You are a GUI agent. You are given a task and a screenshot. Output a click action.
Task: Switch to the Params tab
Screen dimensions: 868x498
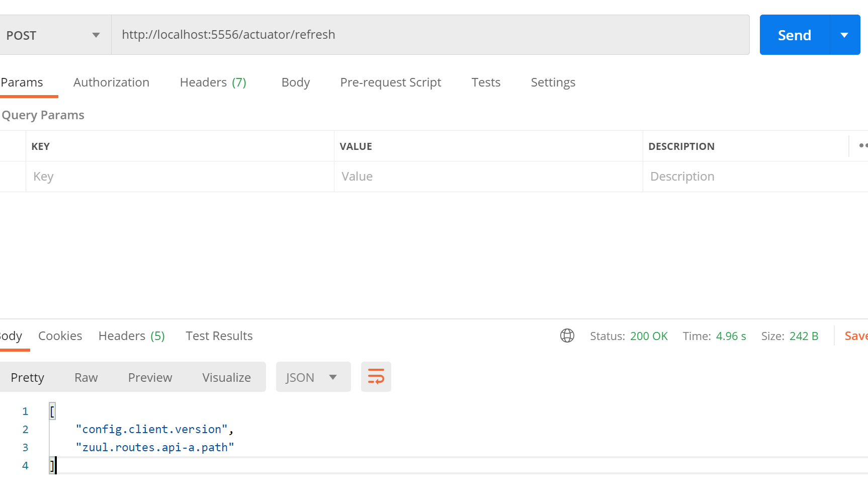click(22, 82)
